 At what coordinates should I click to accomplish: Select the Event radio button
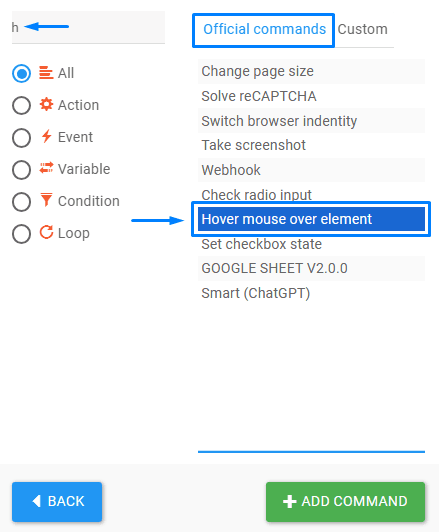tap(21, 137)
